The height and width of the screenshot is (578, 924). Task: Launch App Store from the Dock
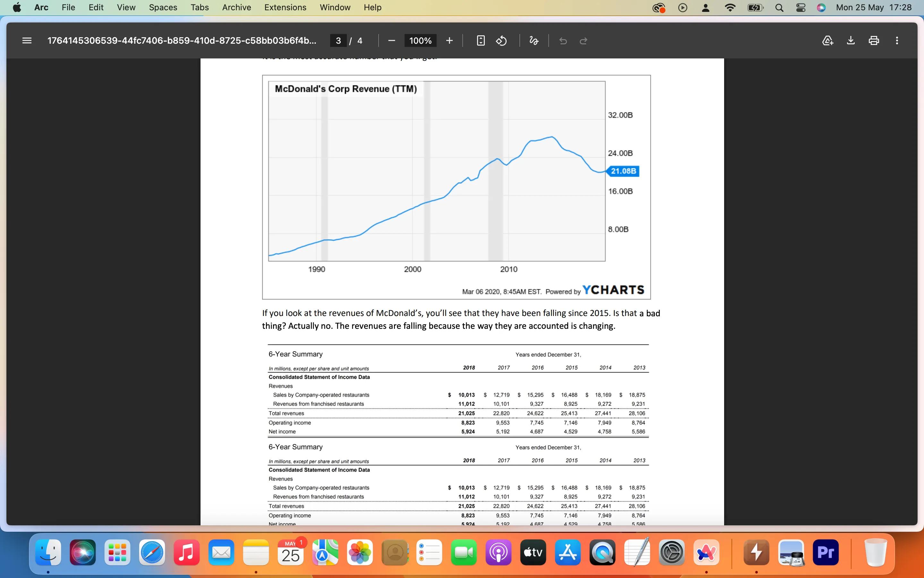[568, 552]
